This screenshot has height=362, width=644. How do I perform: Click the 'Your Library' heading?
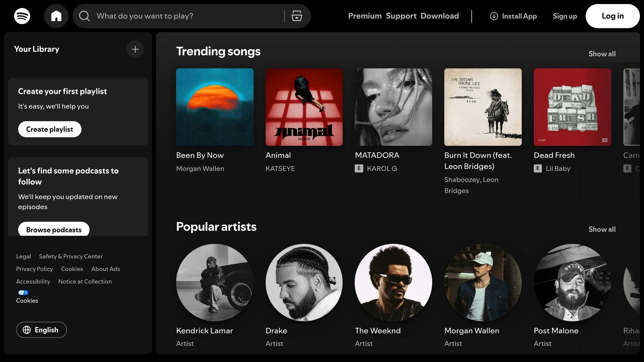(37, 49)
